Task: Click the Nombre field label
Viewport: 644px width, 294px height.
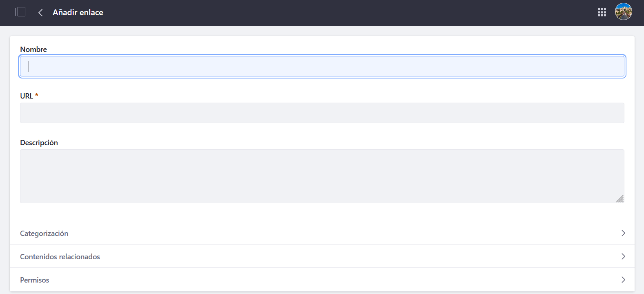Action: point(33,49)
